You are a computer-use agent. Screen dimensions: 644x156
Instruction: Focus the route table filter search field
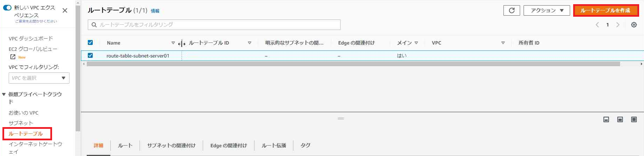pyautogui.click(x=214, y=25)
